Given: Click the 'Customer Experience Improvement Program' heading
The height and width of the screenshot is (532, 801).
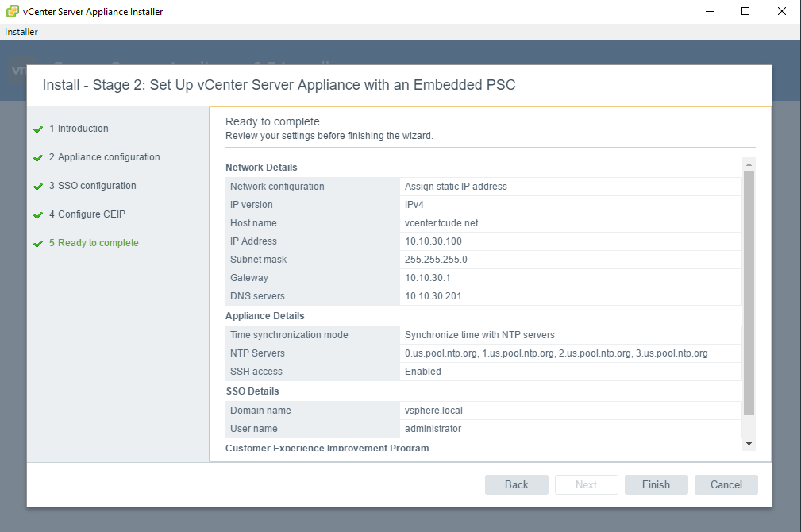Looking at the screenshot, I should click(x=327, y=448).
